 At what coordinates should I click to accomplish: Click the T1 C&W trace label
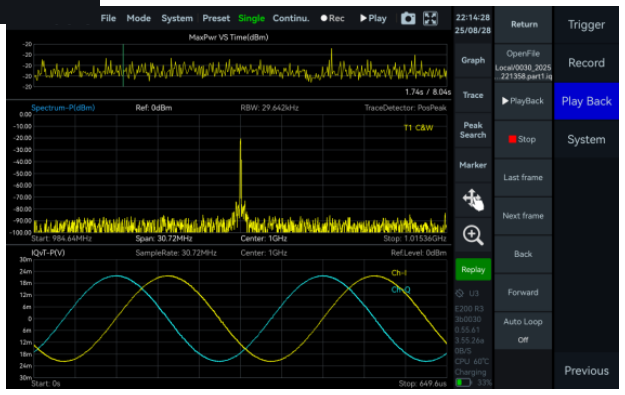(x=419, y=128)
